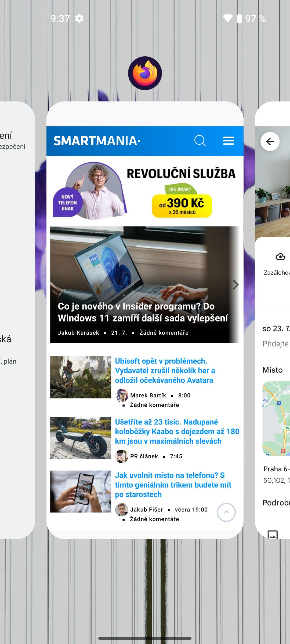Tap the battery indicator icon

pos(240,18)
